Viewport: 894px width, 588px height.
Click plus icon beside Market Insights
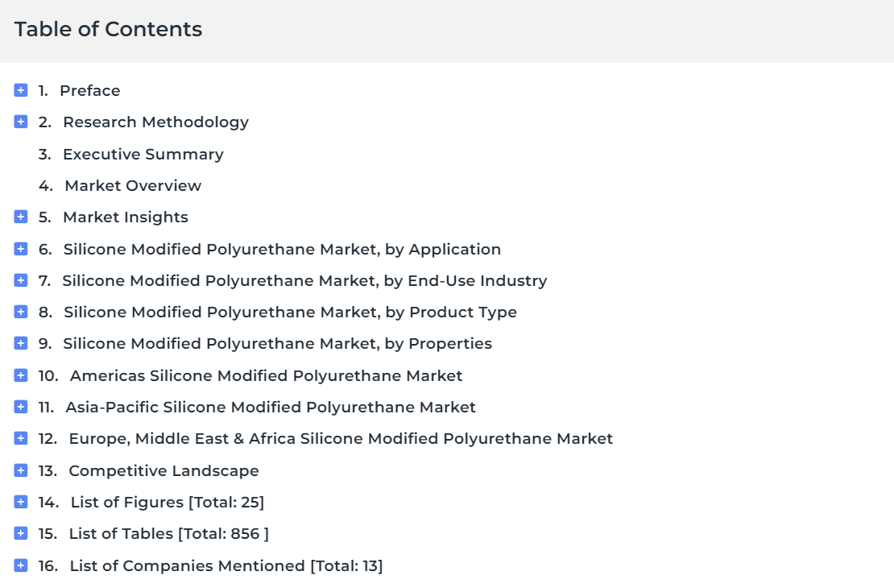pyautogui.click(x=20, y=217)
